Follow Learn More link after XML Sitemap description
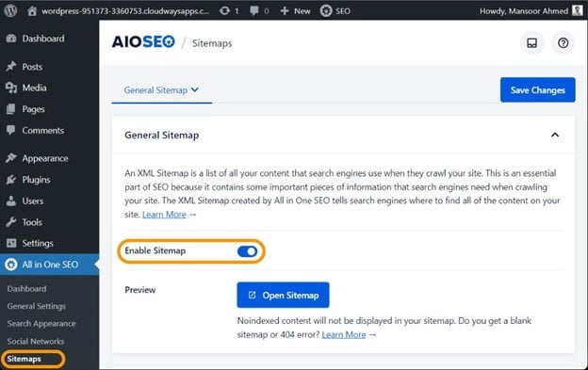 tap(164, 215)
